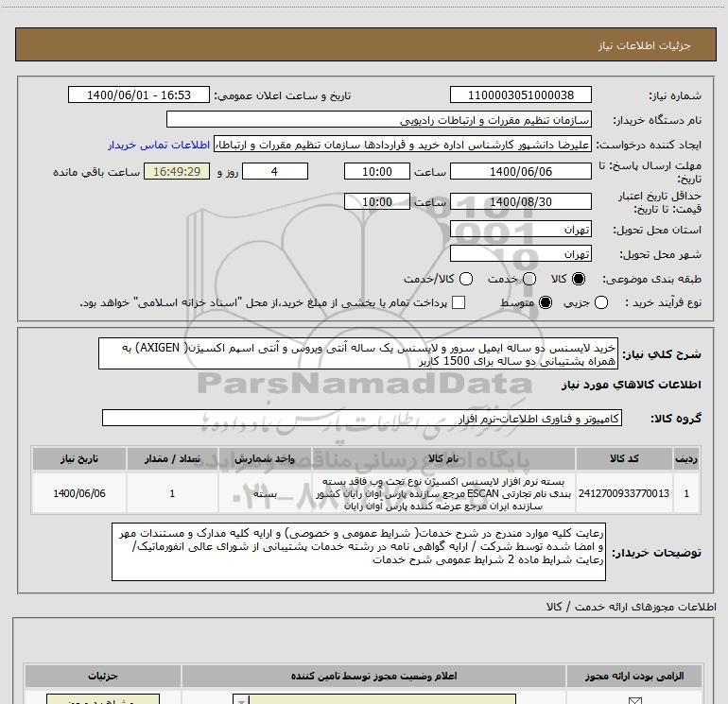Click the need number field 1100003051000038
This screenshot has height=704, width=728.
(x=520, y=95)
